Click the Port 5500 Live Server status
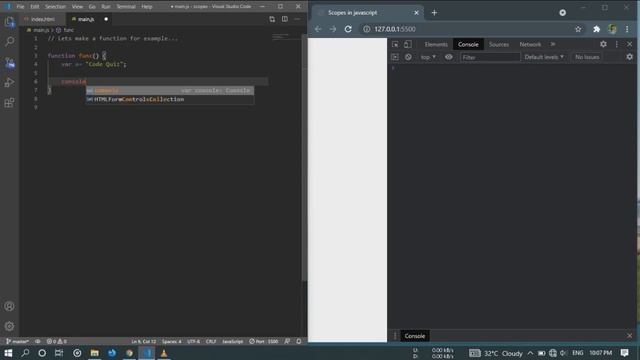Image resolution: width=640 pixels, height=360 pixels. coord(264,341)
